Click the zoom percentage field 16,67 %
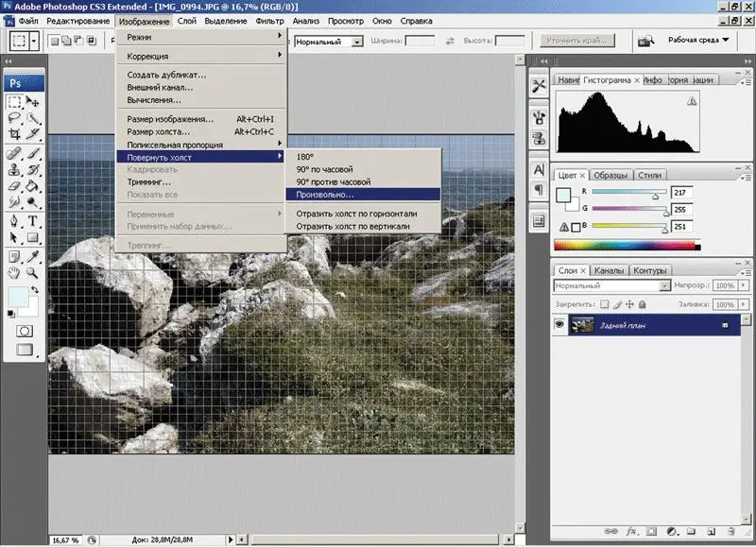 coord(65,540)
